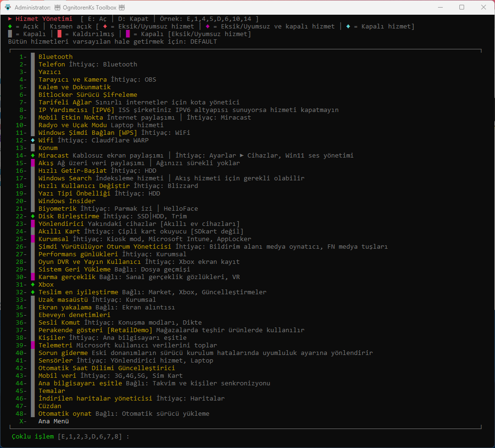Image resolution: width=495 pixels, height=448 pixels.
Task: Click the green diamond legend for Açık
Action: 10,27
